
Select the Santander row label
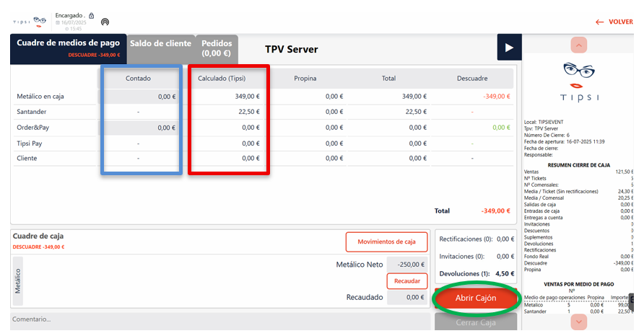(32, 112)
